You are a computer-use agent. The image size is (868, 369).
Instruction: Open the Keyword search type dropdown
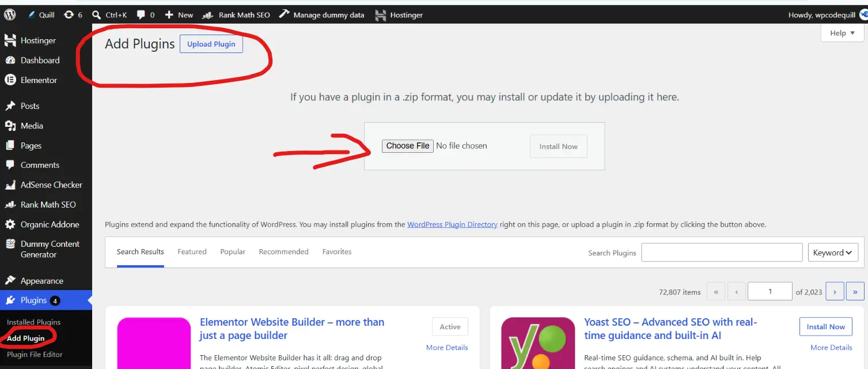[833, 253]
